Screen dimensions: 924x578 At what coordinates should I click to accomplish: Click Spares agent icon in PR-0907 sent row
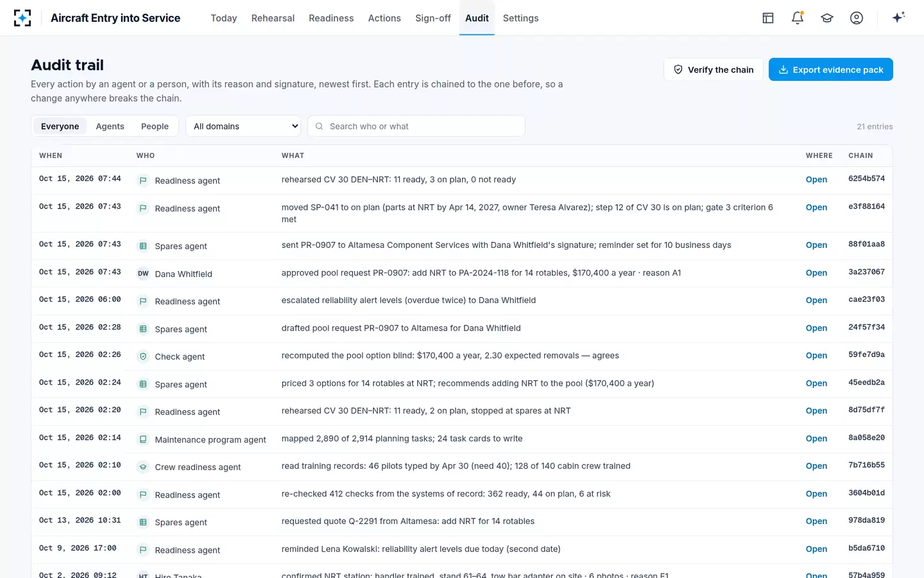pos(143,246)
